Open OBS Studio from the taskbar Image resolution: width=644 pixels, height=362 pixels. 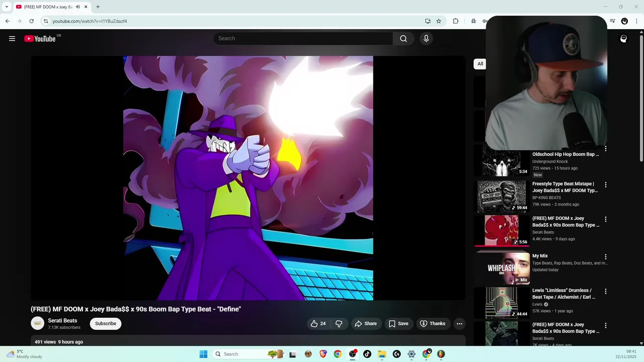pos(352,354)
